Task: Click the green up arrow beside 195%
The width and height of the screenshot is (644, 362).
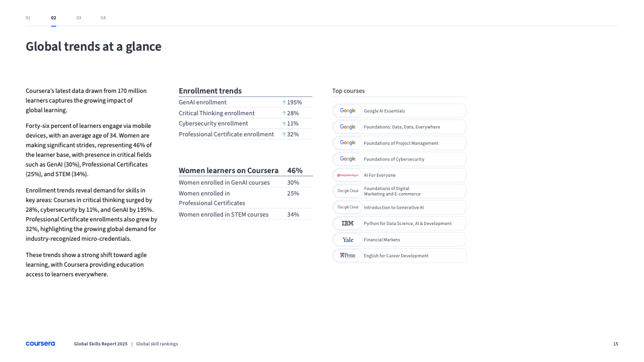Action: (284, 103)
